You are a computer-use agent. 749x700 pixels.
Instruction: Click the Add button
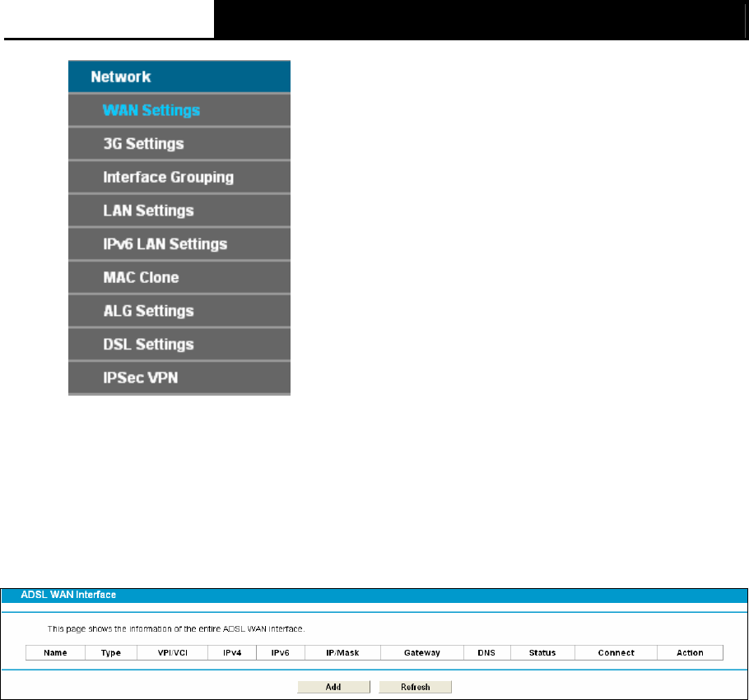coord(333,687)
